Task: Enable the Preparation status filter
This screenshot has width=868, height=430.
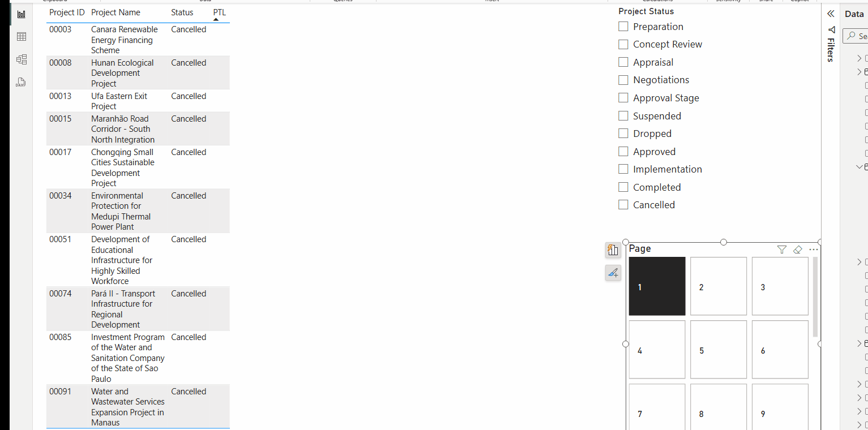Action: 623,26
